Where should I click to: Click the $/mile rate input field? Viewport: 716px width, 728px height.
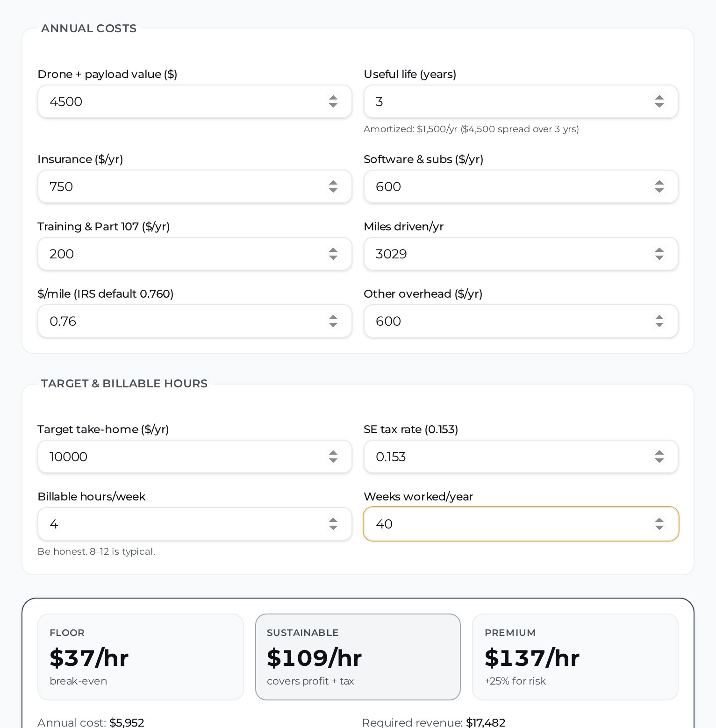click(194, 321)
